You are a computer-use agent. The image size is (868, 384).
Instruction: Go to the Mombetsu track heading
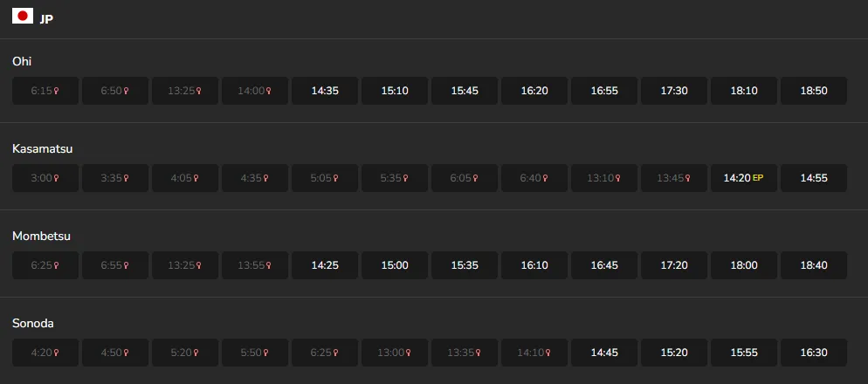click(40, 236)
